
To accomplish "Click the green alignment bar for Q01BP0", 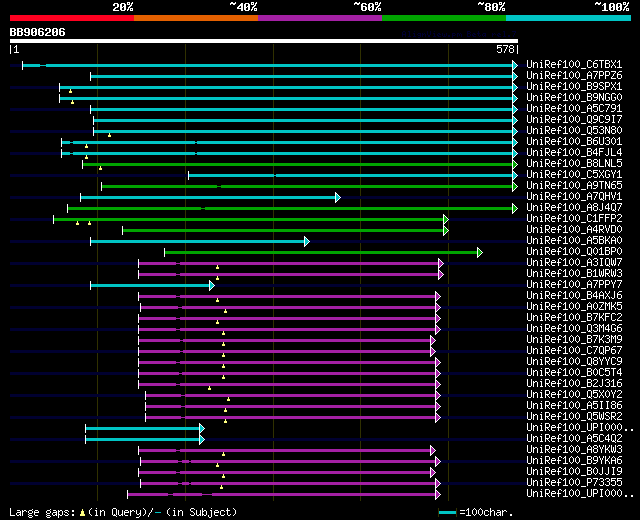I will (x=321, y=253).
